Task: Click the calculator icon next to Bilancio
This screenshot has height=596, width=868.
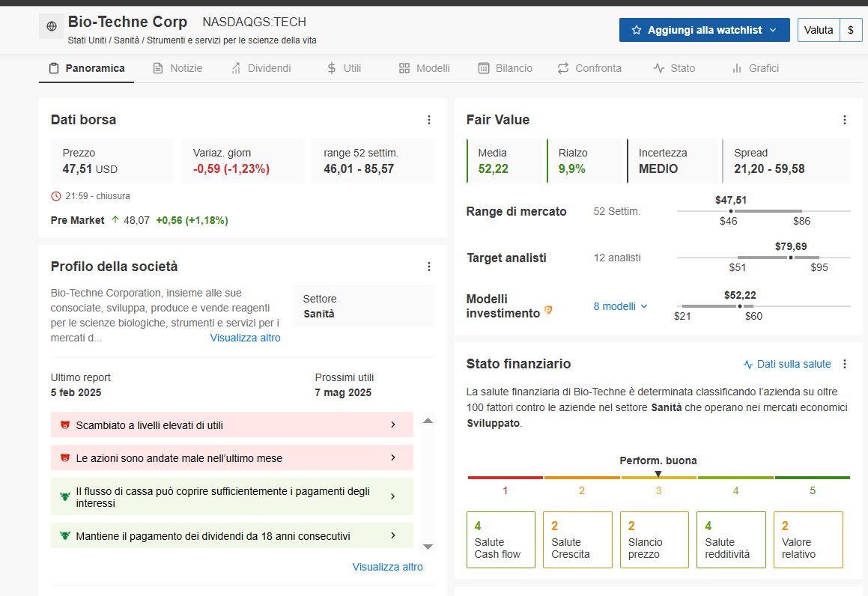Action: (x=484, y=69)
